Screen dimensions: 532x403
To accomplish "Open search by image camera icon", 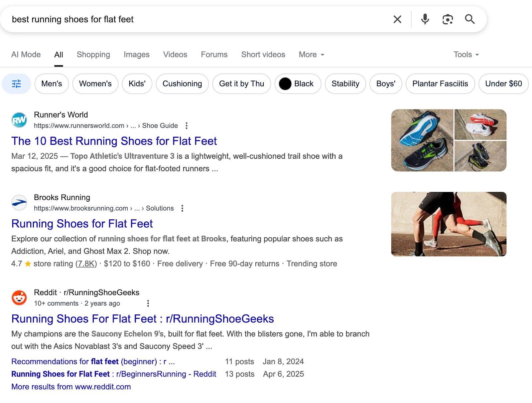I will pyautogui.click(x=448, y=19).
